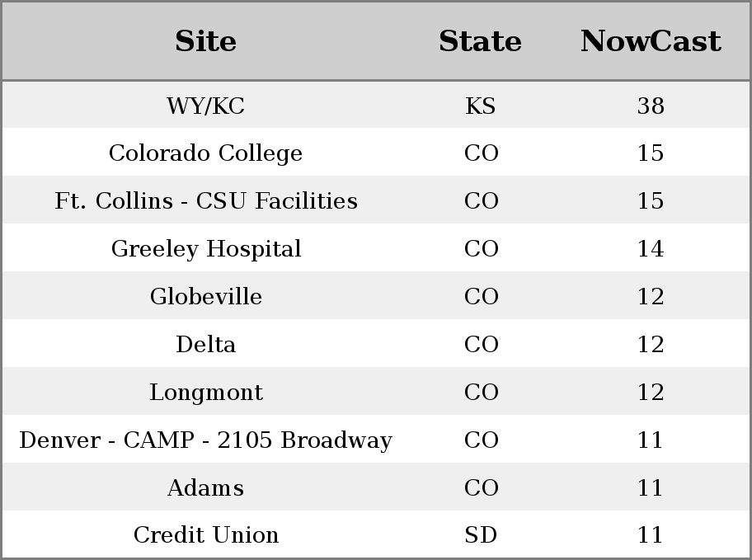The image size is (752, 560).
Task: Click the KS state cell
Action: pos(480,106)
